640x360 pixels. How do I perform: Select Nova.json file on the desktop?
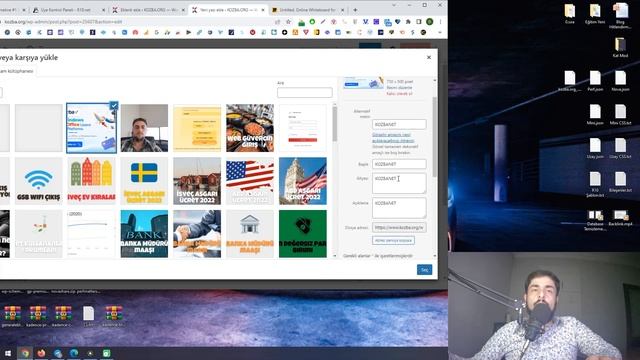click(620, 81)
